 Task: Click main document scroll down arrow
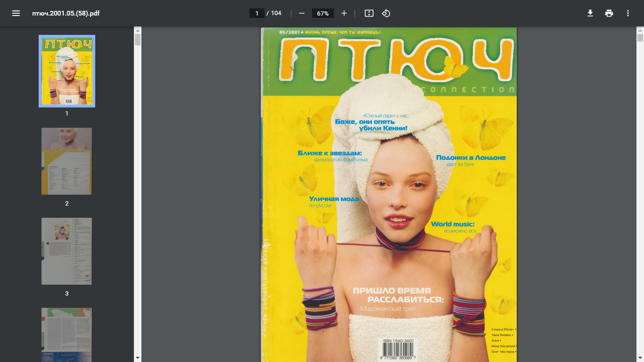[x=640, y=358]
